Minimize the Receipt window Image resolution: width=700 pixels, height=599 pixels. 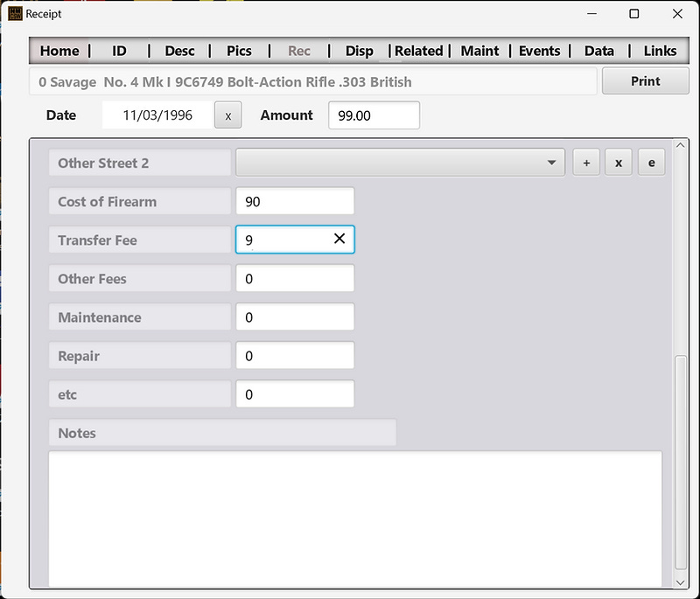592,14
